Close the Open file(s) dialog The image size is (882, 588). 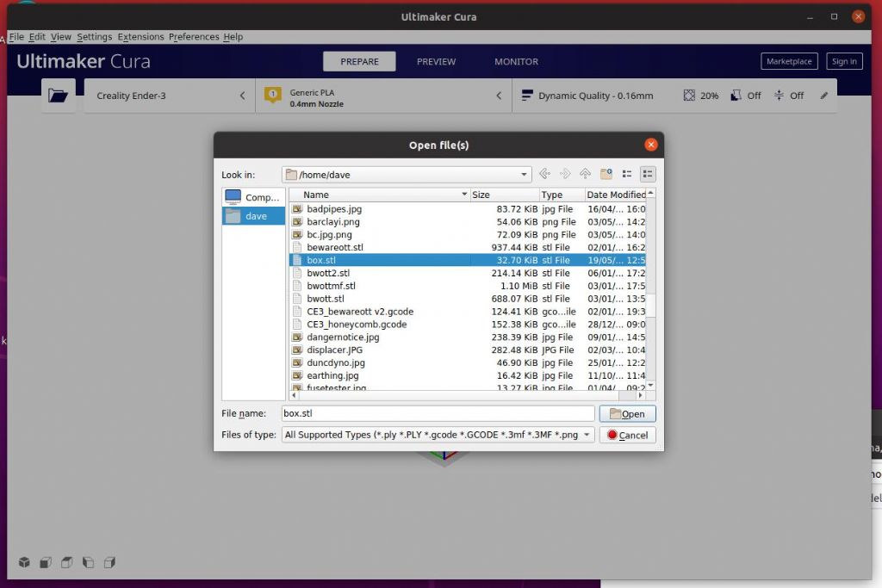(651, 145)
